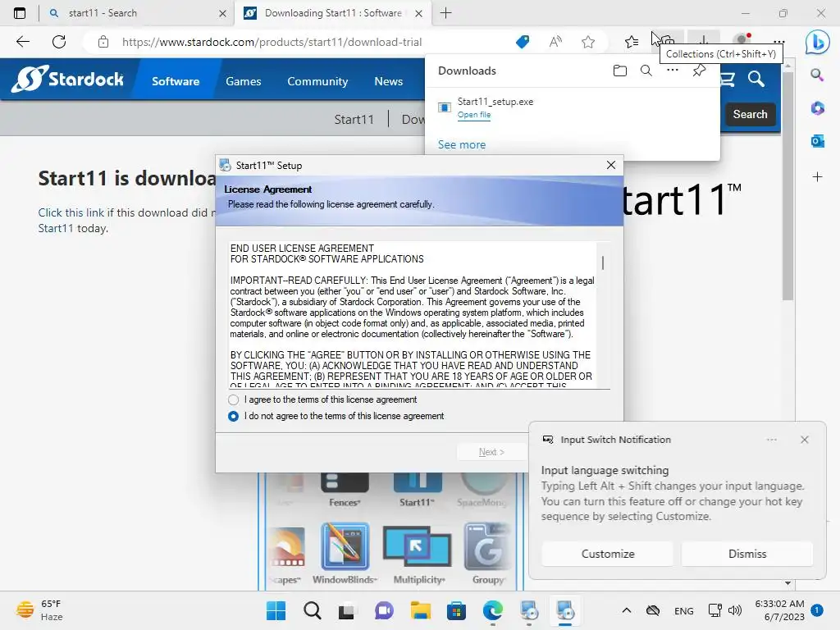The height and width of the screenshot is (630, 840).
Task: Click the Next button in Setup
Action: coord(491,452)
